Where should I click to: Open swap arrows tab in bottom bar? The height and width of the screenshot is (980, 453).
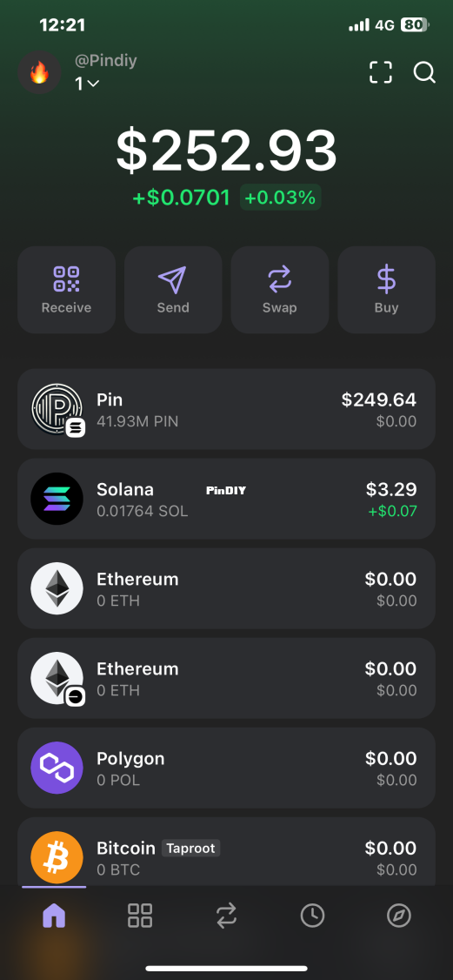pos(226,916)
